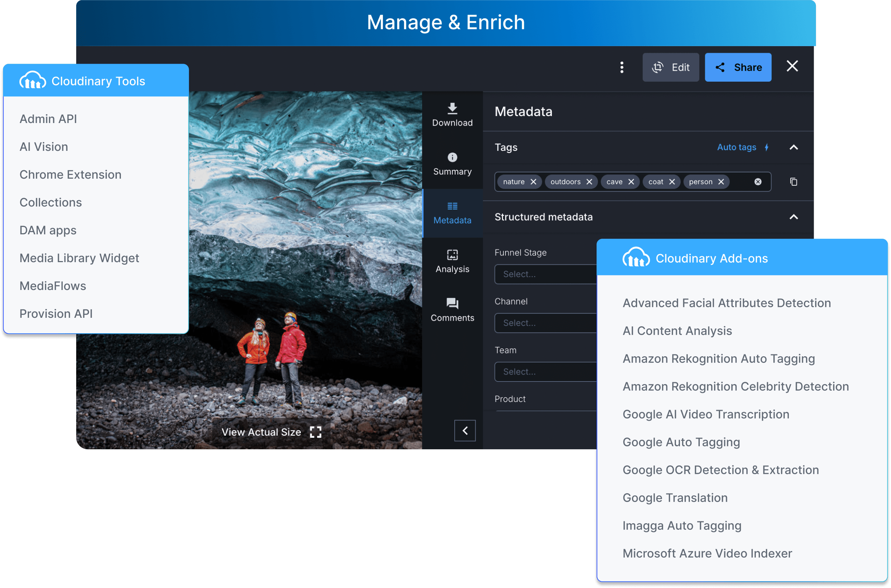Select MediaFlows in the tools list
Image resolution: width=891 pixels, height=588 pixels.
(x=53, y=286)
